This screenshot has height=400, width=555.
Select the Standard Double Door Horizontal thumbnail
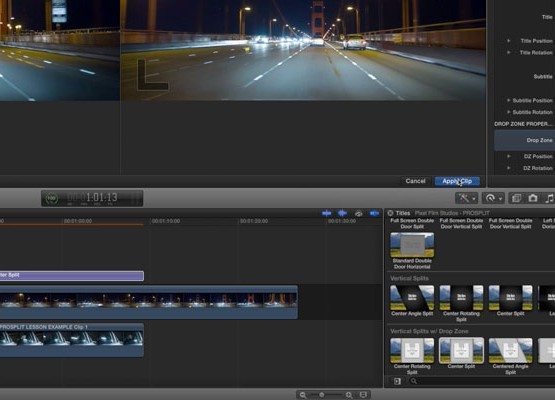(x=412, y=245)
